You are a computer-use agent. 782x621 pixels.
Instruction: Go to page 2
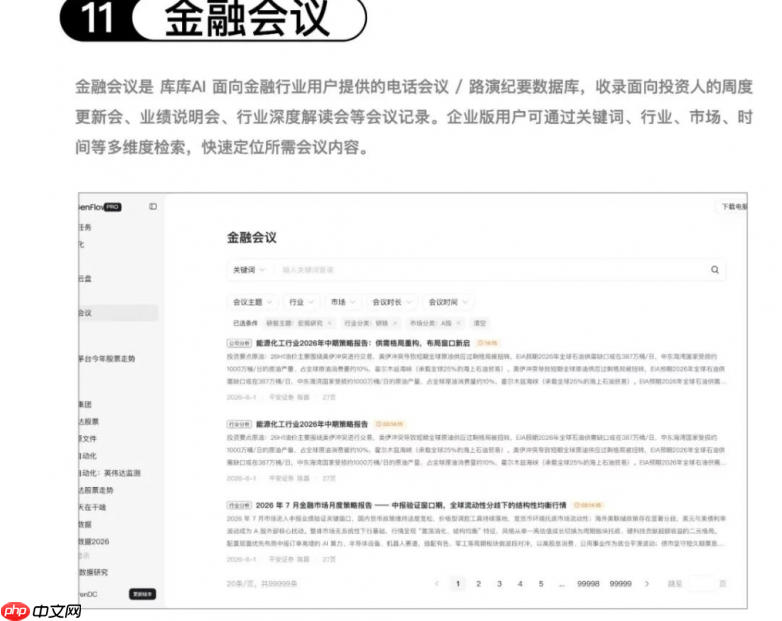[x=478, y=584]
